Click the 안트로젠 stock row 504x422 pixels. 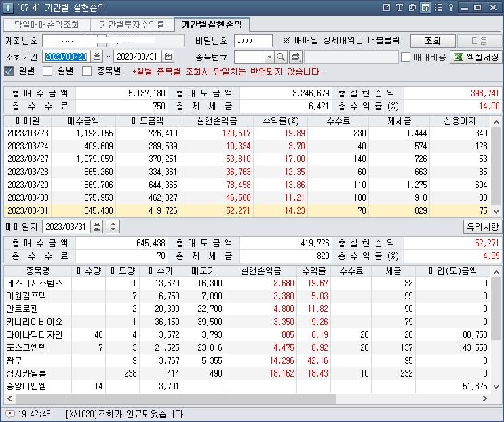tap(247, 309)
